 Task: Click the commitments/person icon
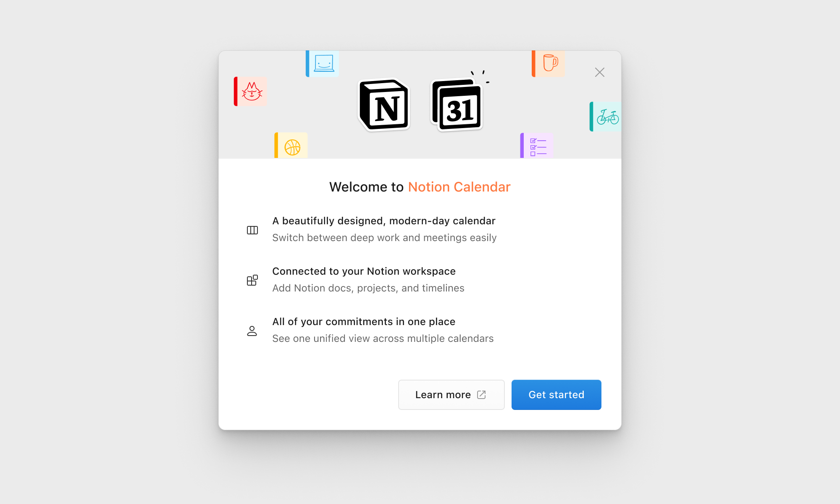tap(252, 331)
